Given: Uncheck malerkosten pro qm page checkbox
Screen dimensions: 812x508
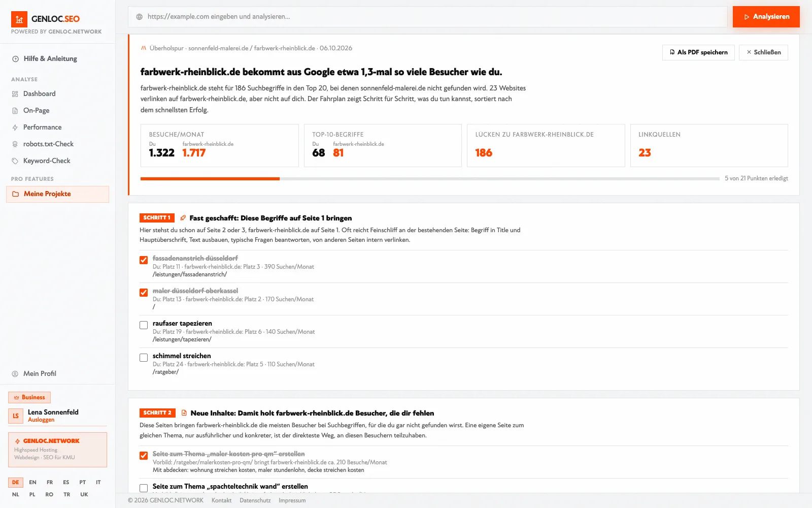Looking at the screenshot, I should click(x=144, y=456).
